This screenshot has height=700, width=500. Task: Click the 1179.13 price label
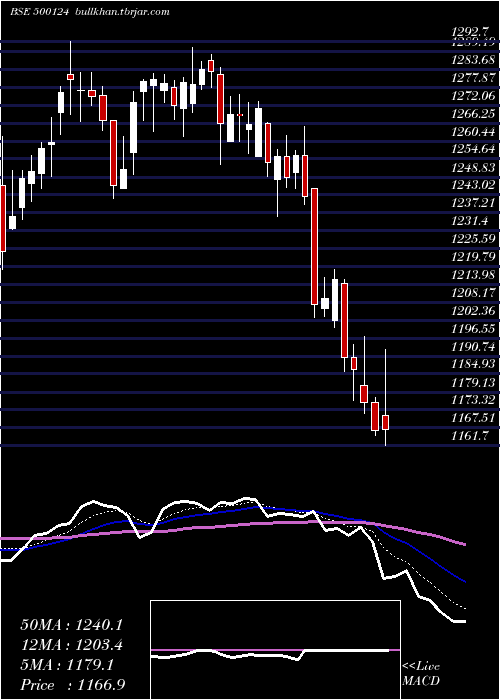tap(474, 382)
